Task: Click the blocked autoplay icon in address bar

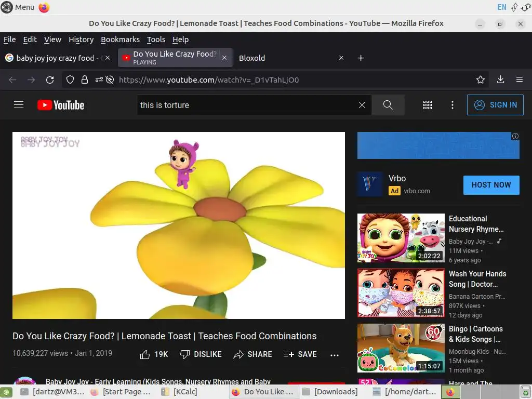Action: coord(110,79)
